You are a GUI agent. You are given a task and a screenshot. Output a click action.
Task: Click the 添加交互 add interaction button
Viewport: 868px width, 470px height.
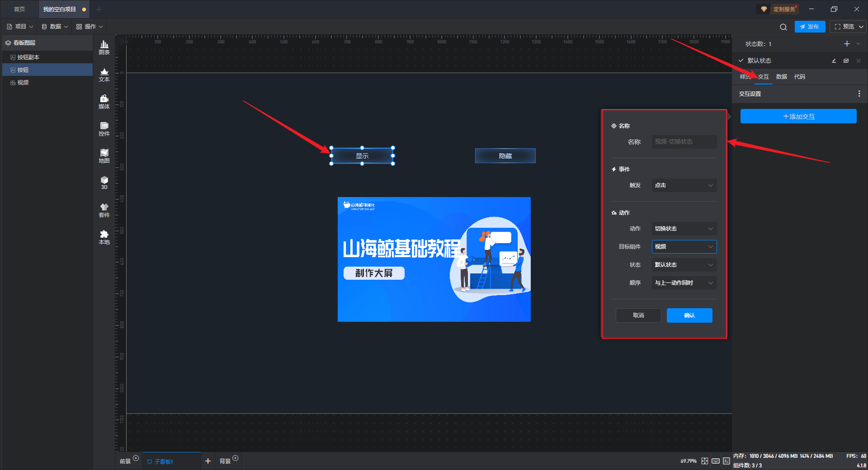[x=798, y=117]
